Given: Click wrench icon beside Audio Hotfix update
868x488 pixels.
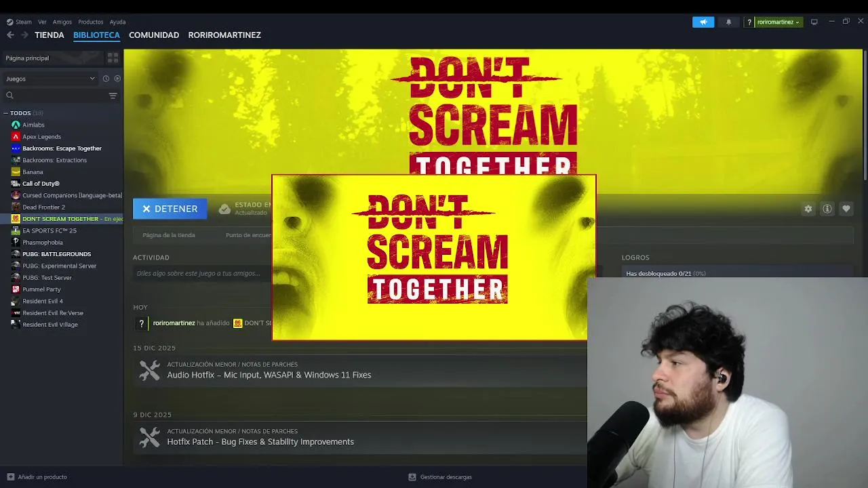Looking at the screenshot, I should pyautogui.click(x=149, y=370).
